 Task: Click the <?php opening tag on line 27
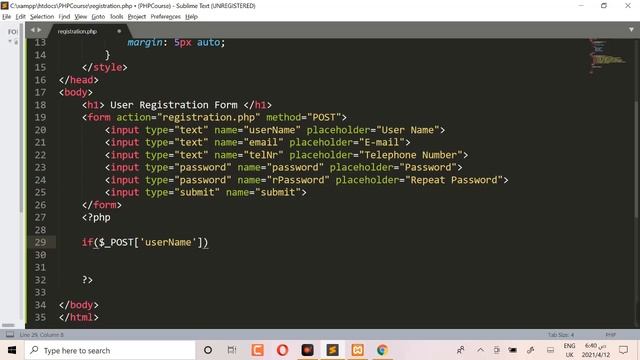point(96,218)
